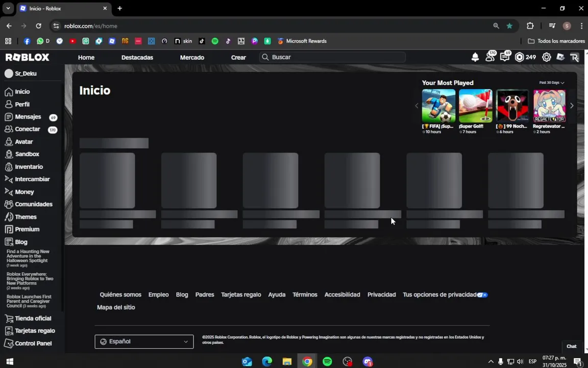Select Crear in top navigation
Screen dimensions: 588x368
pos(238,57)
